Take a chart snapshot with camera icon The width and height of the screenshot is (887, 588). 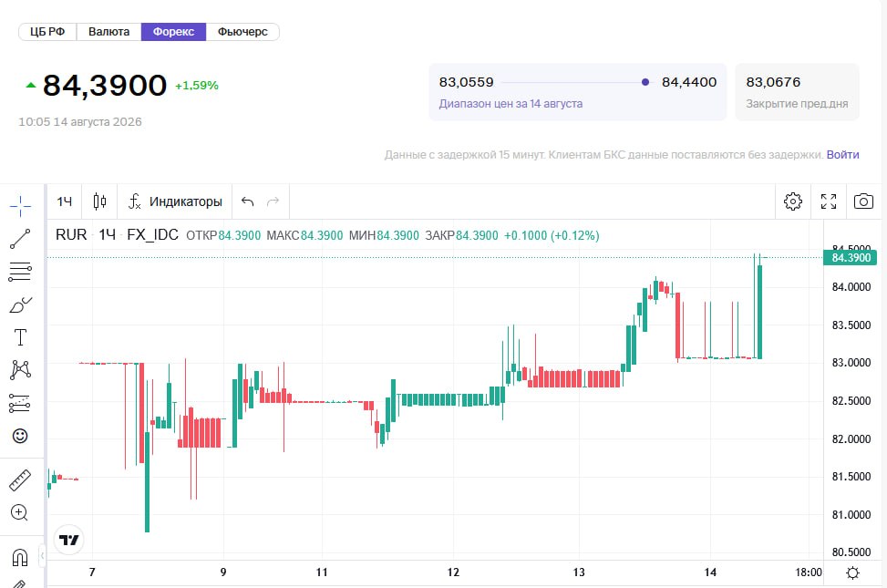[x=863, y=201]
